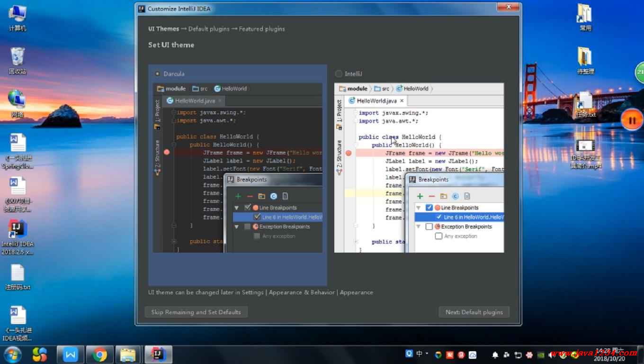Select the Darcula theme radio button
Screen dimensions: 644x364
(x=158, y=74)
